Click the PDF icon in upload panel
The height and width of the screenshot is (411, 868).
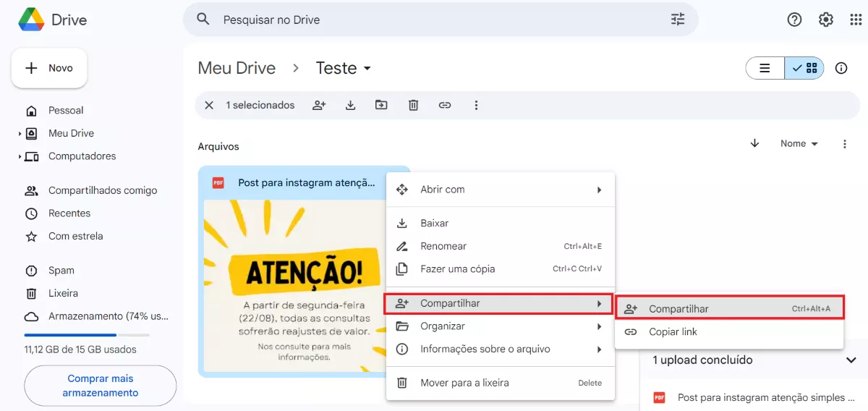pyautogui.click(x=659, y=397)
